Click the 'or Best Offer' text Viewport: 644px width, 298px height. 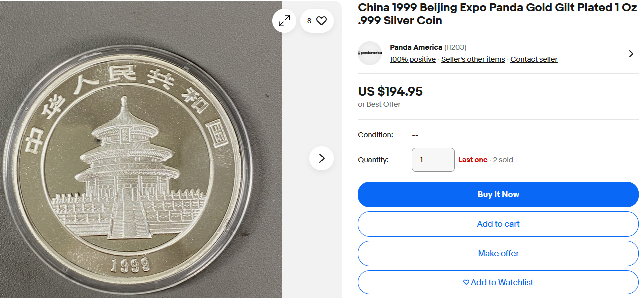pos(379,104)
